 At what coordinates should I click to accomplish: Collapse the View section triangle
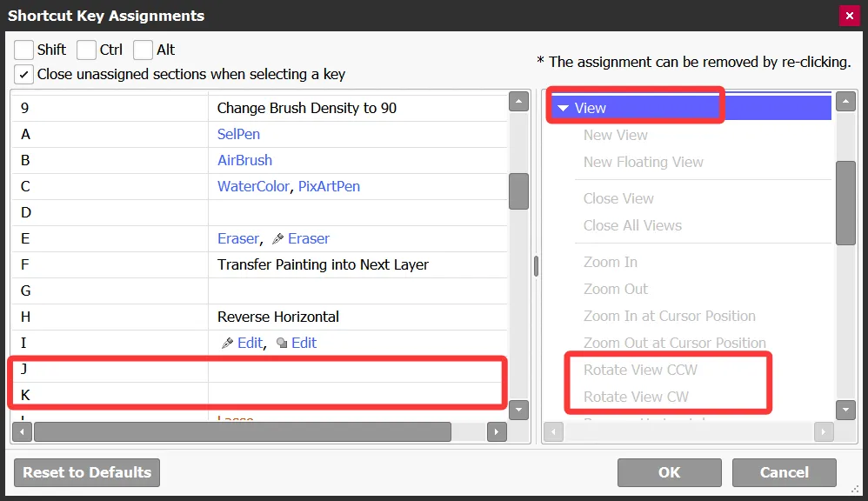[x=563, y=108]
